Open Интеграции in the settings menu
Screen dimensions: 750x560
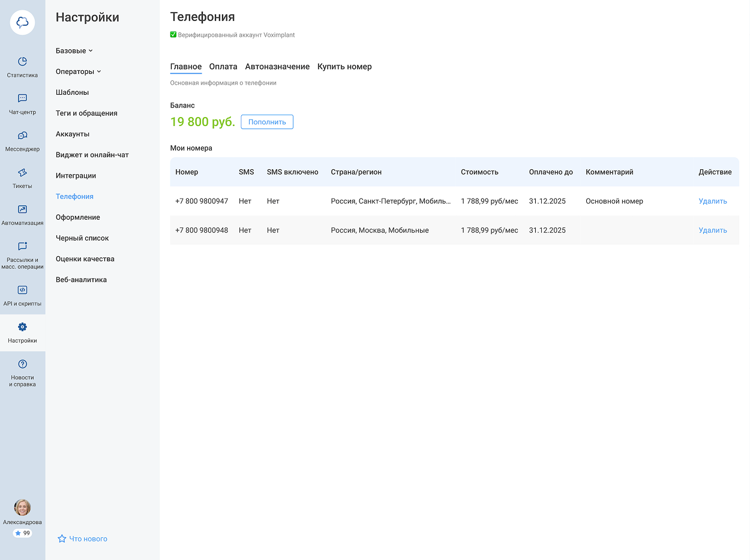(x=76, y=176)
